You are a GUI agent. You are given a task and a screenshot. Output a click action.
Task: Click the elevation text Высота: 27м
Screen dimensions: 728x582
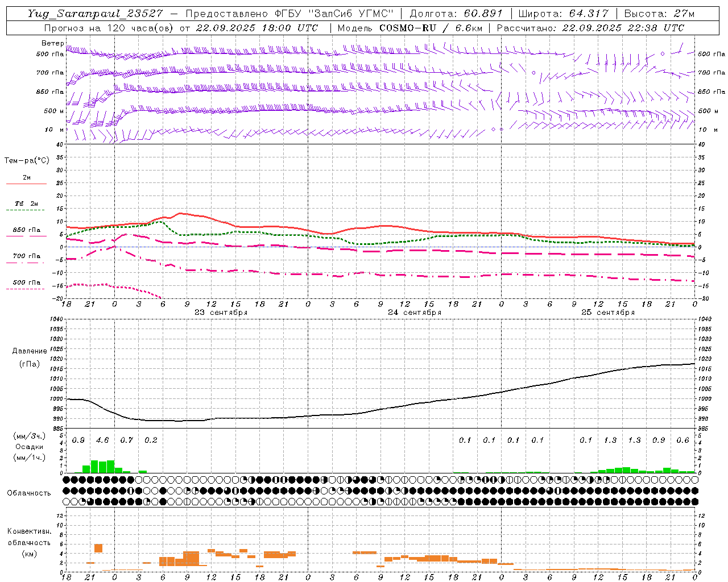pos(659,14)
